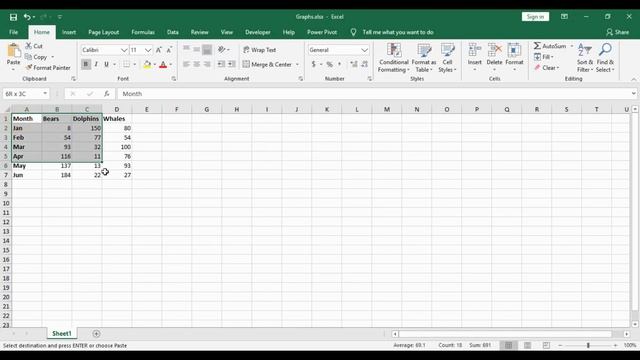
Task: Toggle Underline formatting
Action: click(107, 64)
